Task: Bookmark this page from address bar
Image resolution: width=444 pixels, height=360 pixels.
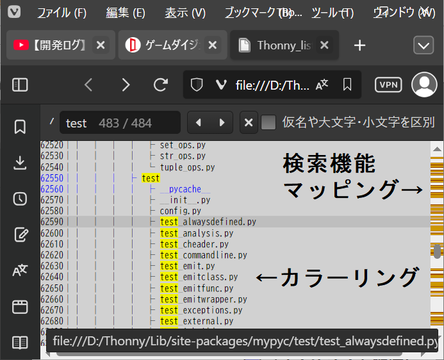Action: [347, 85]
